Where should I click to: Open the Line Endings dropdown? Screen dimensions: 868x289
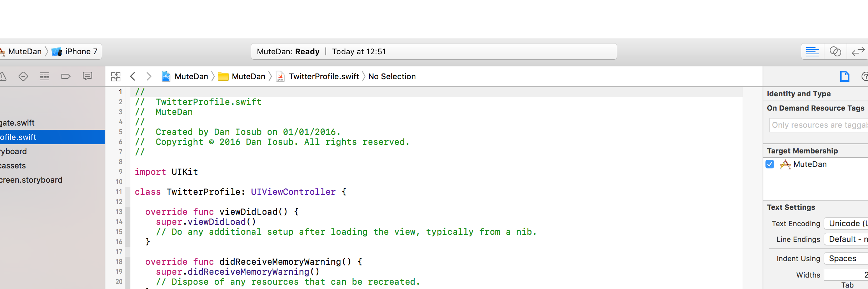846,239
